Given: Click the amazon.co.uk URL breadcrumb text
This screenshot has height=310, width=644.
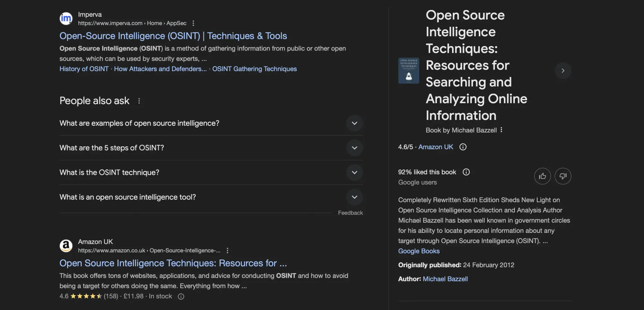Looking at the screenshot, I should [x=149, y=251].
